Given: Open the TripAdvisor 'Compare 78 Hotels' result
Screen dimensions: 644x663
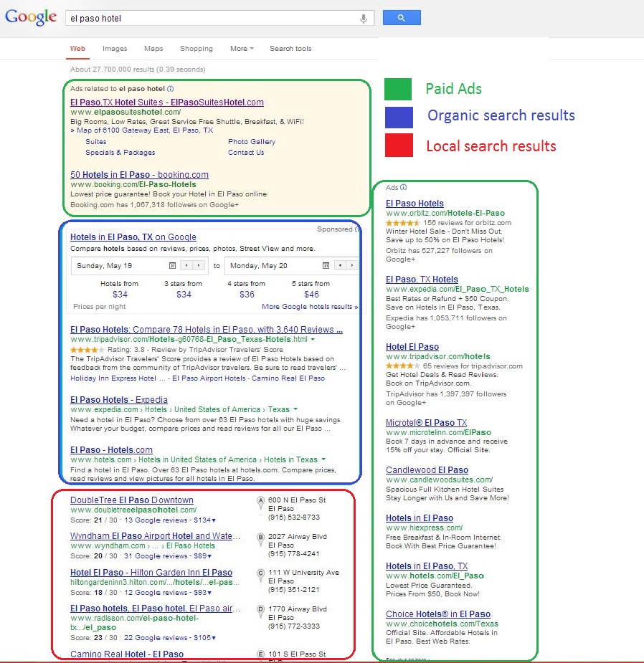Looking at the screenshot, I should point(207,330).
